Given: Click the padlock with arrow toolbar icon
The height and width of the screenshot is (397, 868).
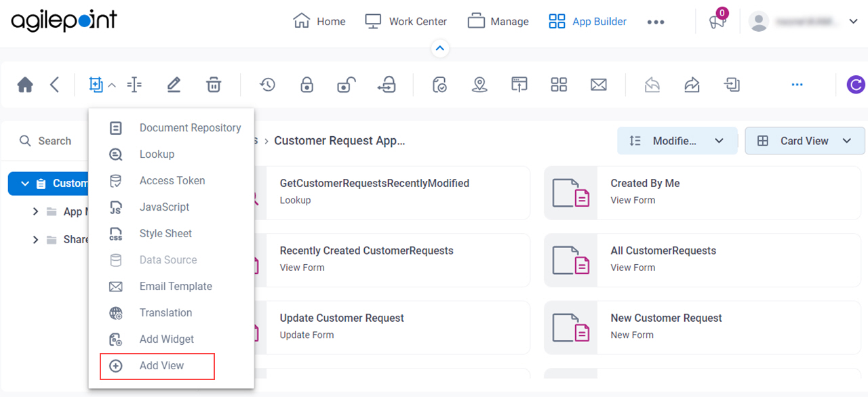Looking at the screenshot, I should (x=387, y=85).
